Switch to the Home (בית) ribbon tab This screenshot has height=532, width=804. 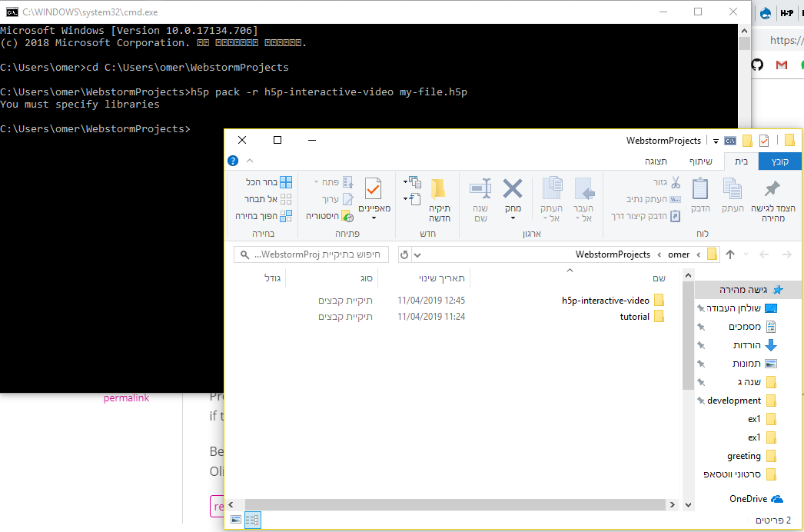click(x=741, y=161)
